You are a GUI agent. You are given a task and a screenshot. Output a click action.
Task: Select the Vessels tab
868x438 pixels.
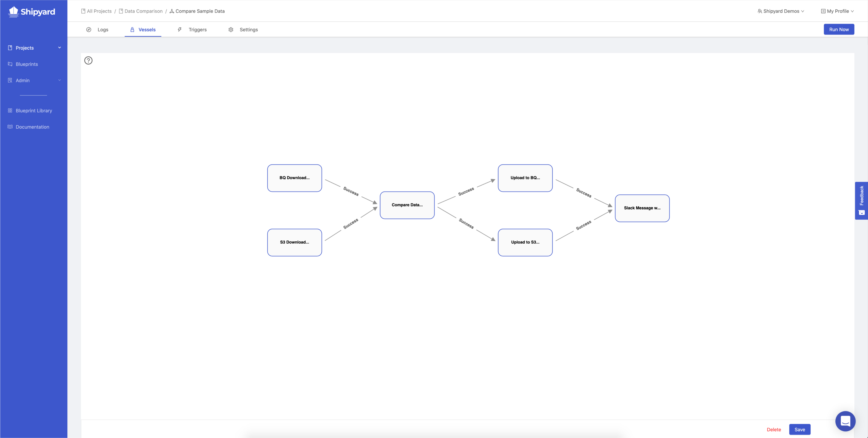pyautogui.click(x=147, y=30)
